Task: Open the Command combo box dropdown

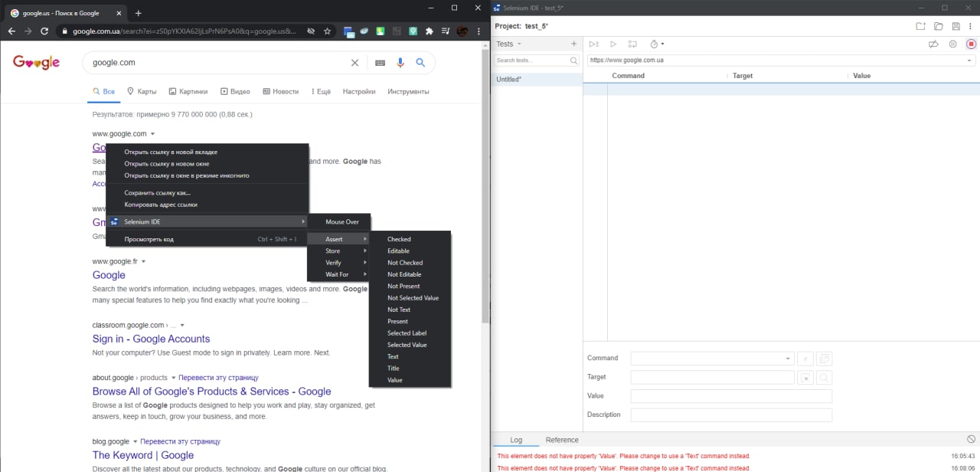Action: tap(789, 359)
